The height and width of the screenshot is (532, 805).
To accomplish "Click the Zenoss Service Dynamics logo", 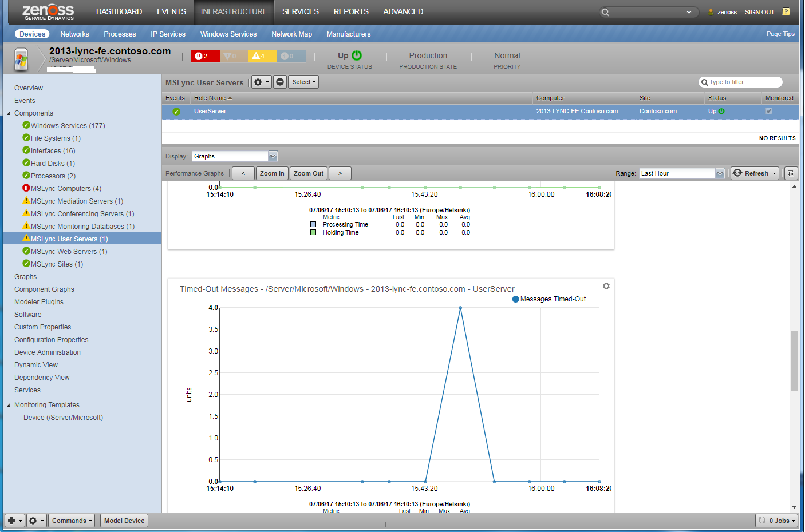I will (x=49, y=12).
